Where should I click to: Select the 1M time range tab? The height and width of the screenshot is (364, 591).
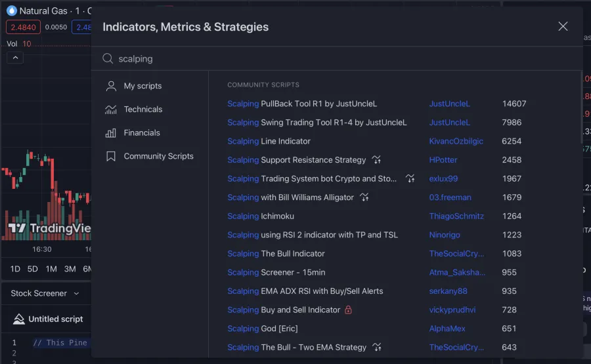(51, 269)
